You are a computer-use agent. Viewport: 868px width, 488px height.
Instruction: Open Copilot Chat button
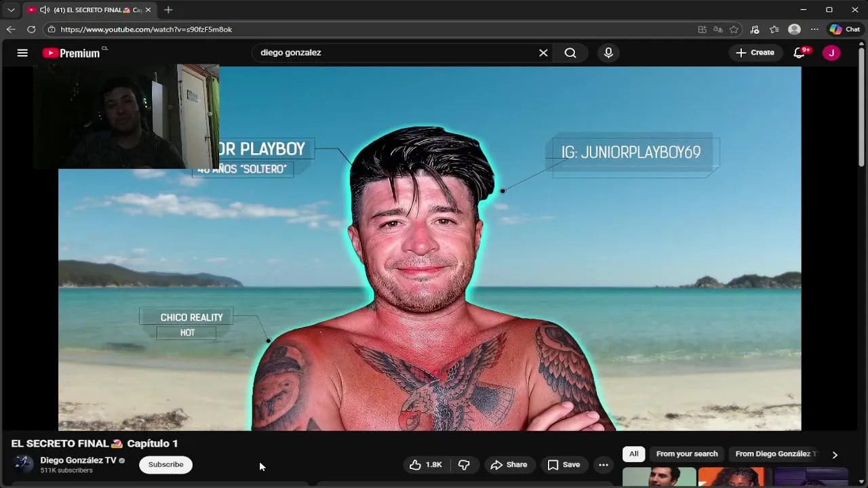pos(845,30)
